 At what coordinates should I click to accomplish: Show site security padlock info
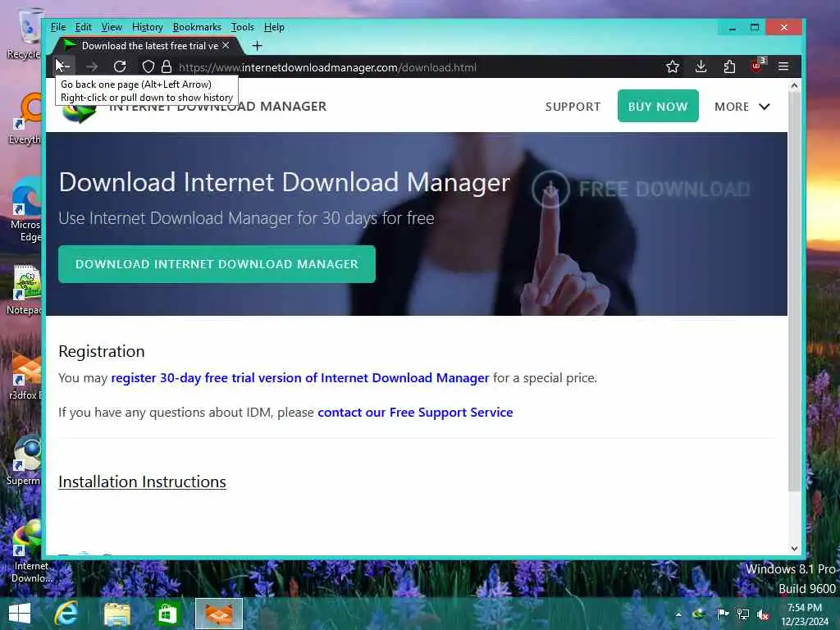point(167,67)
